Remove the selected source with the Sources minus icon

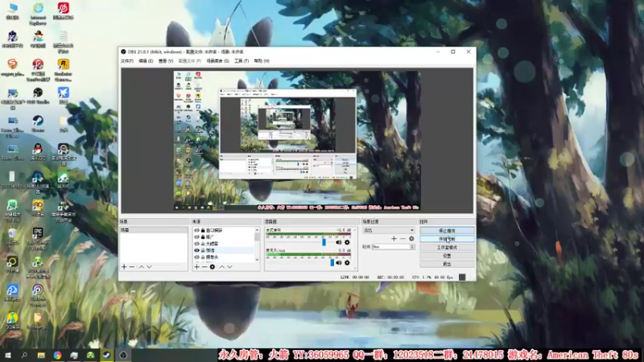(x=204, y=267)
